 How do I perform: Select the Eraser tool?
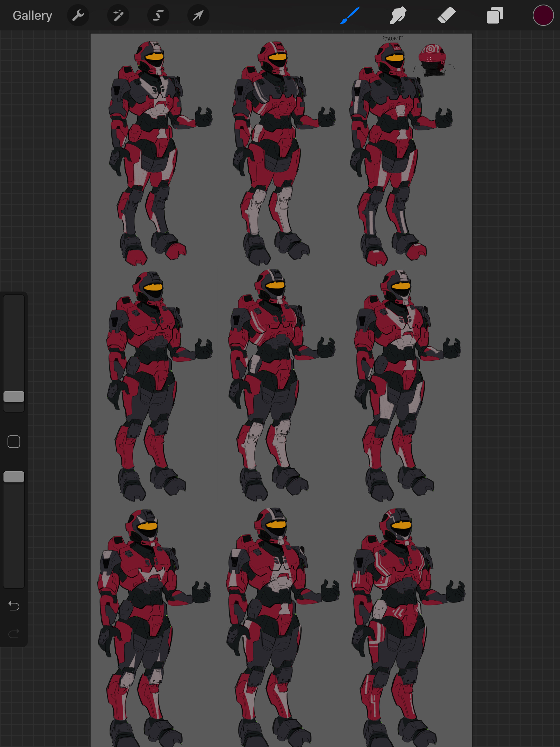[446, 16]
